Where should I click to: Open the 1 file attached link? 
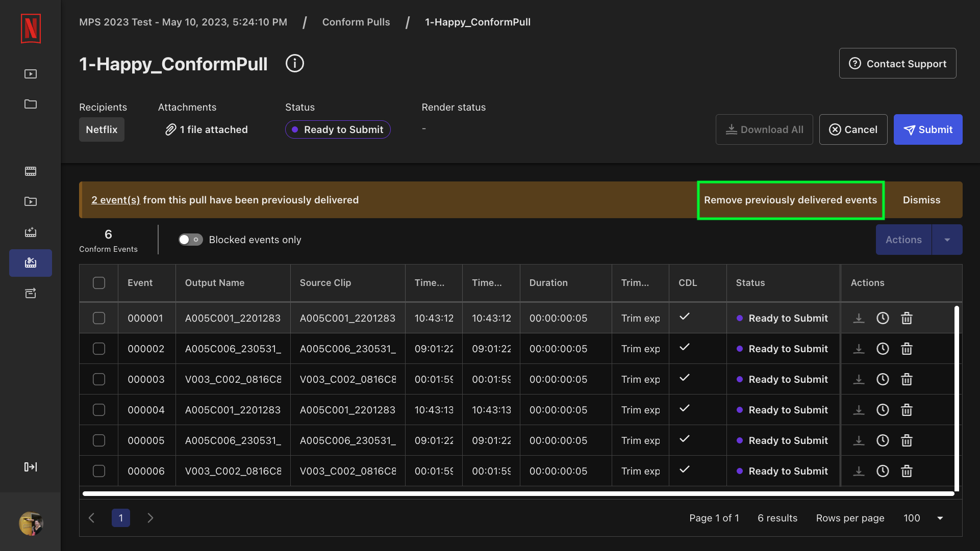click(x=207, y=129)
